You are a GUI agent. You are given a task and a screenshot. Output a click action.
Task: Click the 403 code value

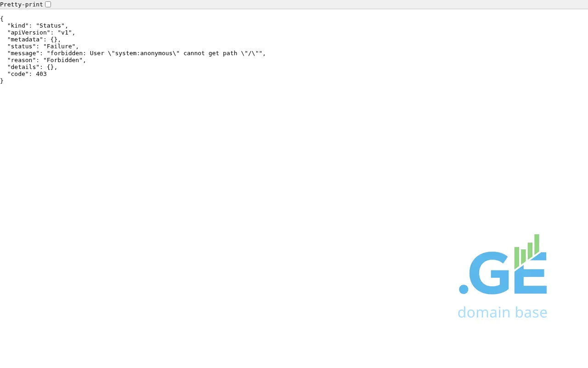coord(41,74)
